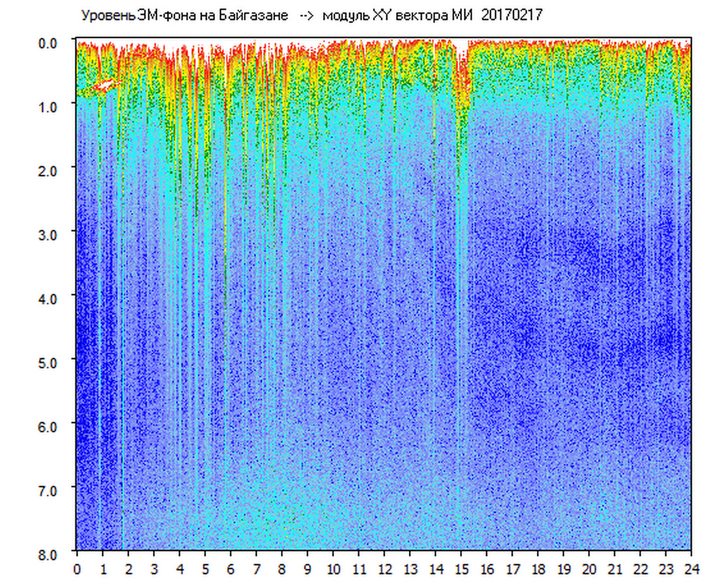Screen dimensions: 716x588
Task: Click the 1.0 y-axis label
Action: 50,106
